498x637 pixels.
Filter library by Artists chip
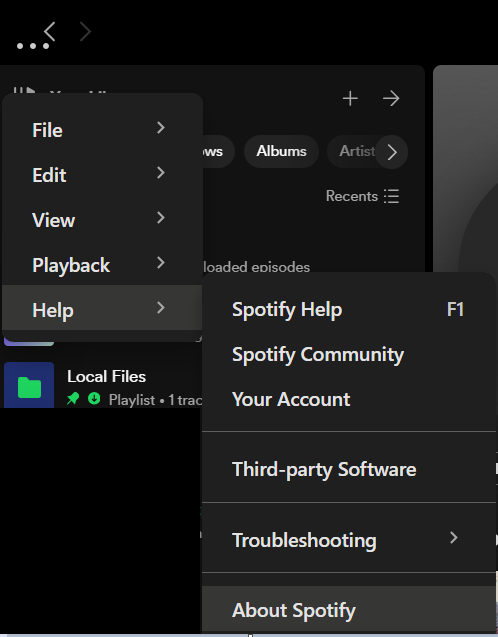352,151
